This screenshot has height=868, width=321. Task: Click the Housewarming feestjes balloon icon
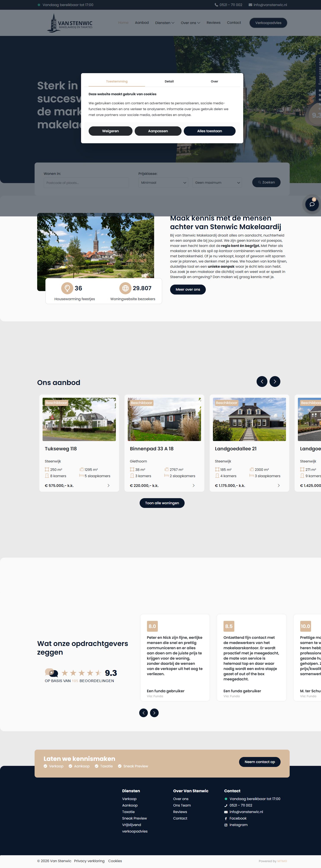coord(67,288)
